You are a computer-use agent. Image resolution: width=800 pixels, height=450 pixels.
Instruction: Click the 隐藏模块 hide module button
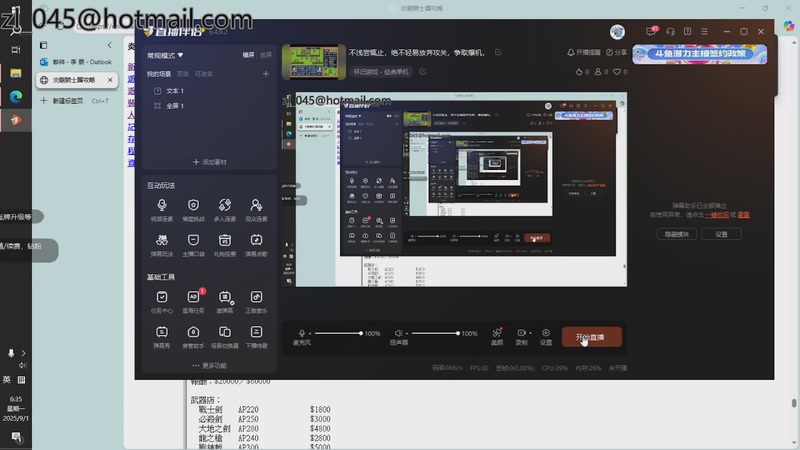pyautogui.click(x=677, y=234)
